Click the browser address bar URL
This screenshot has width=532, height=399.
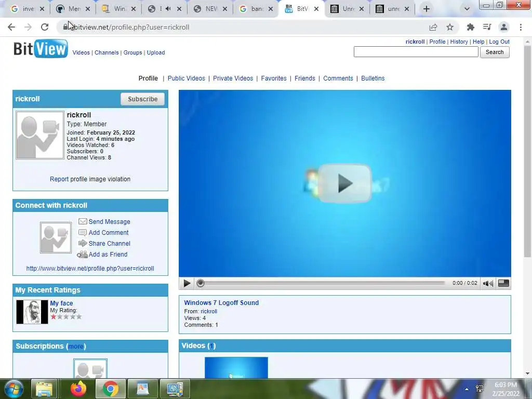point(131,27)
